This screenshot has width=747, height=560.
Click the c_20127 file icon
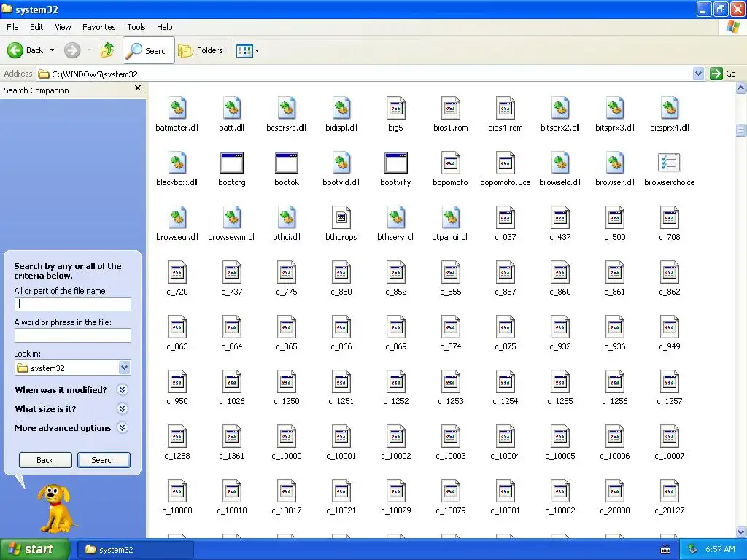coord(669,491)
